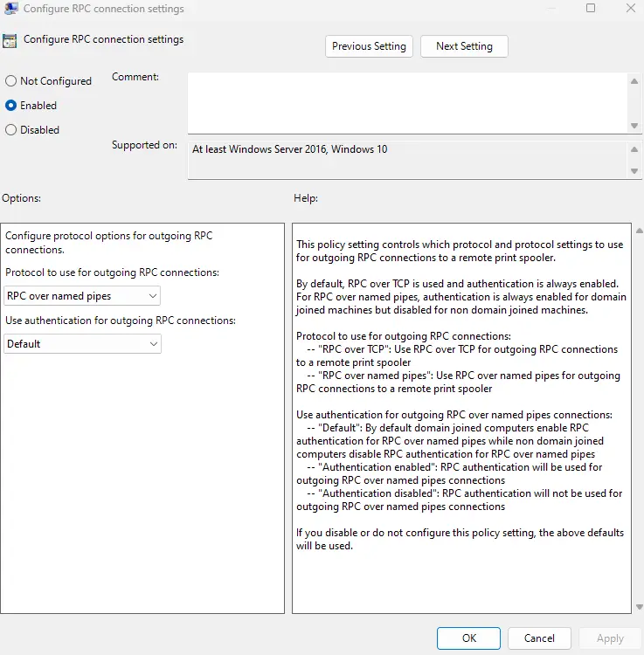Image resolution: width=644 pixels, height=655 pixels.
Task: Close the Configure RPC connection settings dialog
Action: click(x=631, y=9)
